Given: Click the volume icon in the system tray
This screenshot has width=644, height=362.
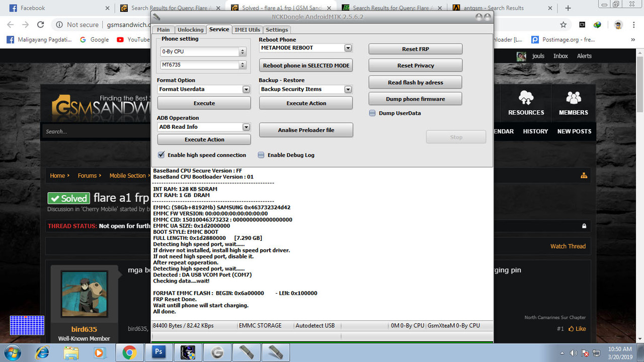Looking at the screenshot, I should (574, 352).
